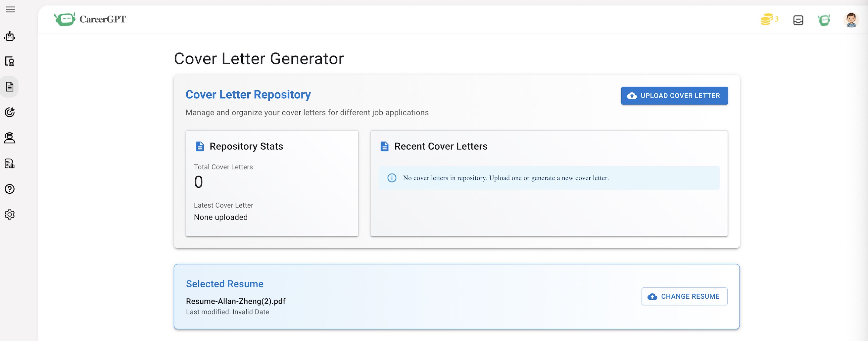
Task: Click the document icon for cover letters
Action: point(9,87)
